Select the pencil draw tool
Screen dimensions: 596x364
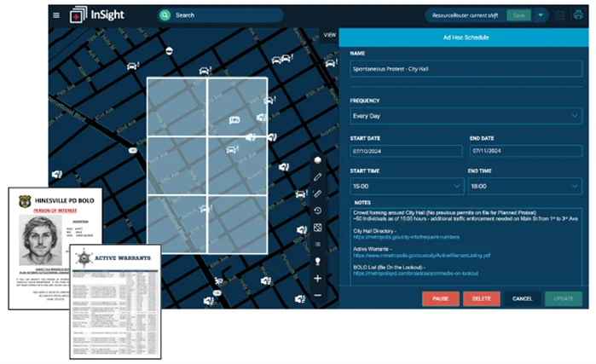(318, 177)
